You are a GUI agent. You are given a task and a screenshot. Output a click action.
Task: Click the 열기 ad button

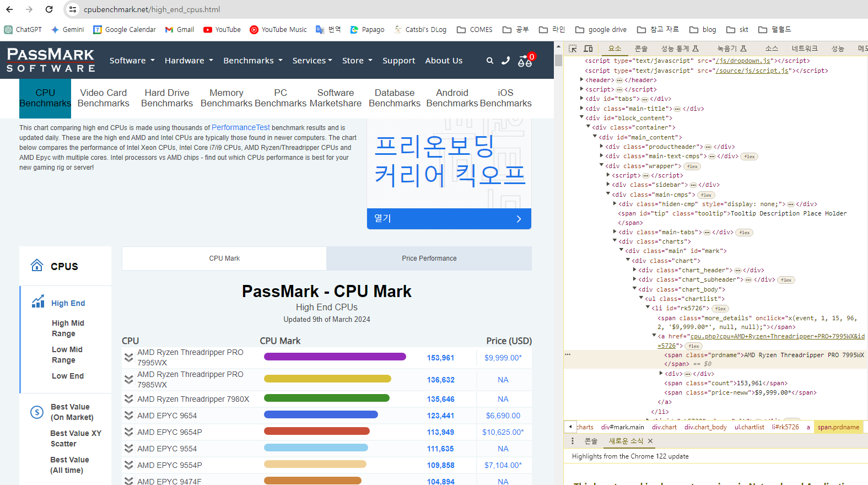point(449,218)
